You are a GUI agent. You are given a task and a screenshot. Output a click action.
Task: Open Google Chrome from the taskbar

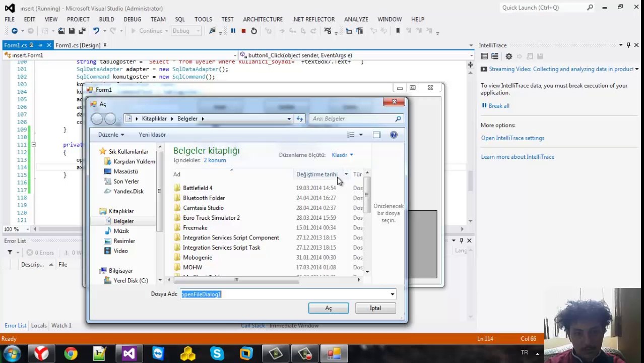[71, 353]
